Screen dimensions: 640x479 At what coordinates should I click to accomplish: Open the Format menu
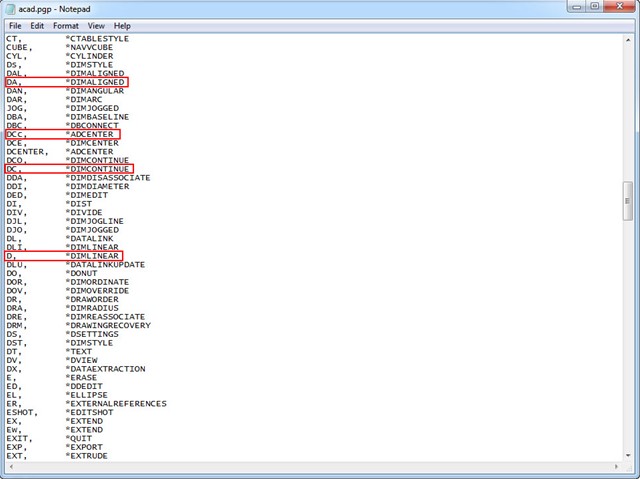[66, 26]
